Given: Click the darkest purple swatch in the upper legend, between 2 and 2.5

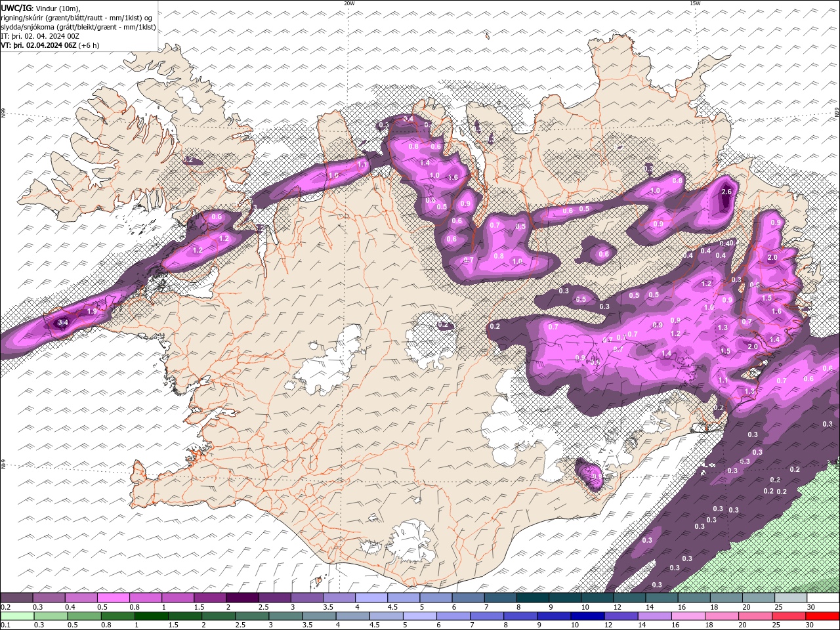Looking at the screenshot, I should coord(241,598).
